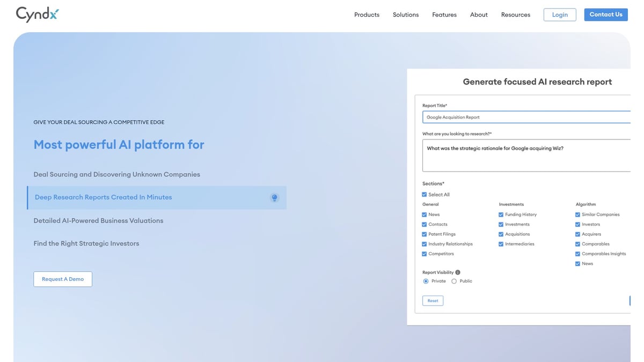Toggle the Comparables Insights checkbox
This screenshot has width=644, height=362.
click(x=578, y=254)
